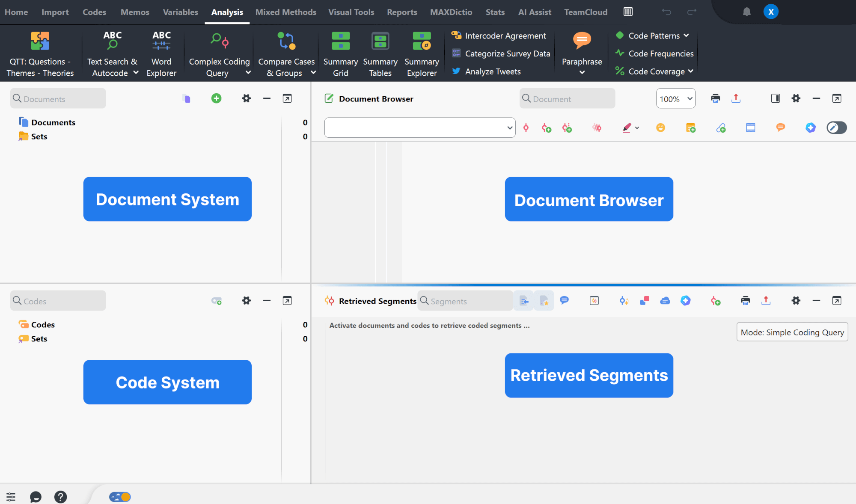Image resolution: width=856 pixels, height=504 pixels.
Task: Export retrieved segments
Action: pos(766,301)
